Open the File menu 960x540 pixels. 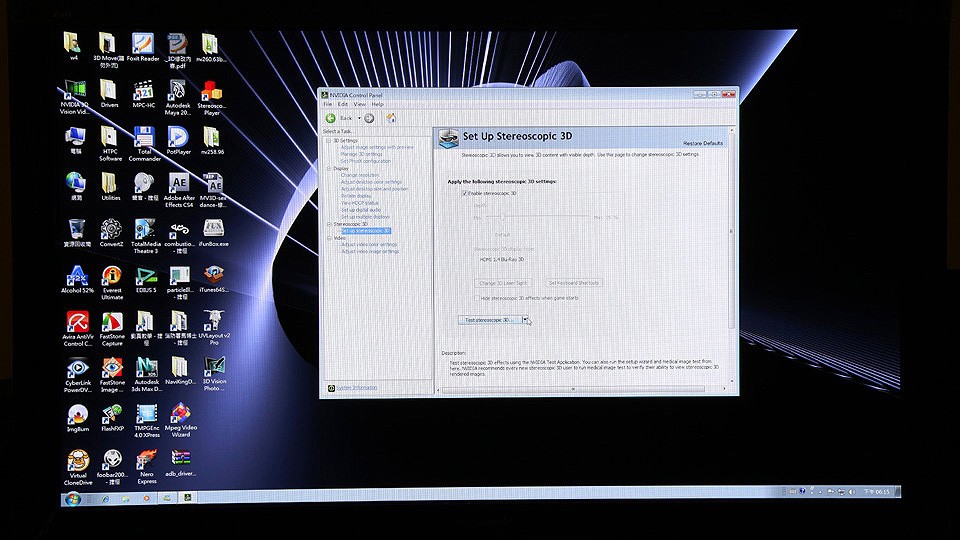click(x=328, y=104)
